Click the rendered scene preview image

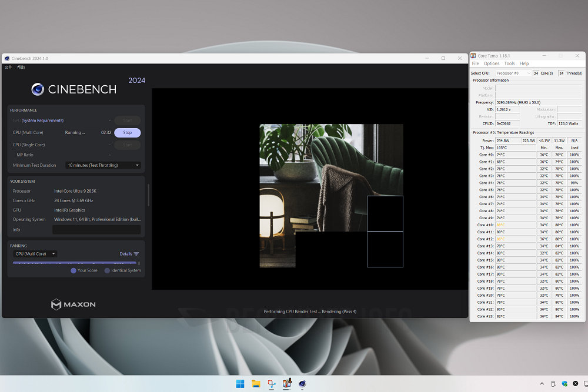pos(331,196)
